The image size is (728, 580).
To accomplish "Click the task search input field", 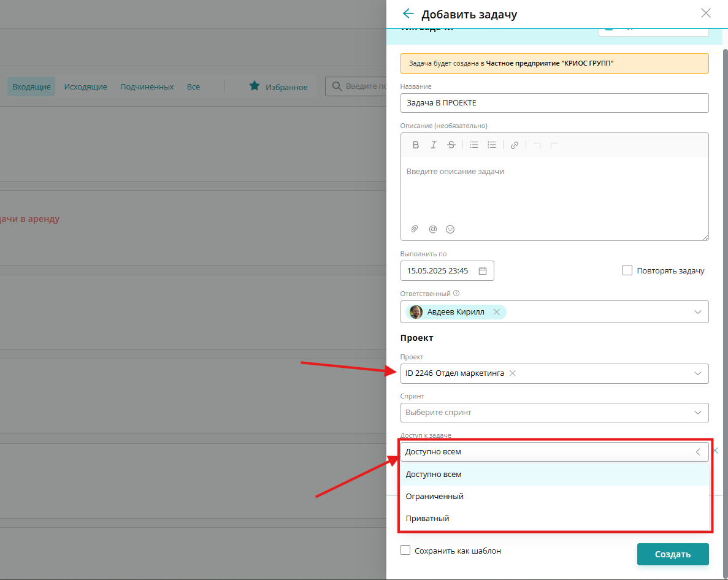I will pyautogui.click(x=356, y=86).
